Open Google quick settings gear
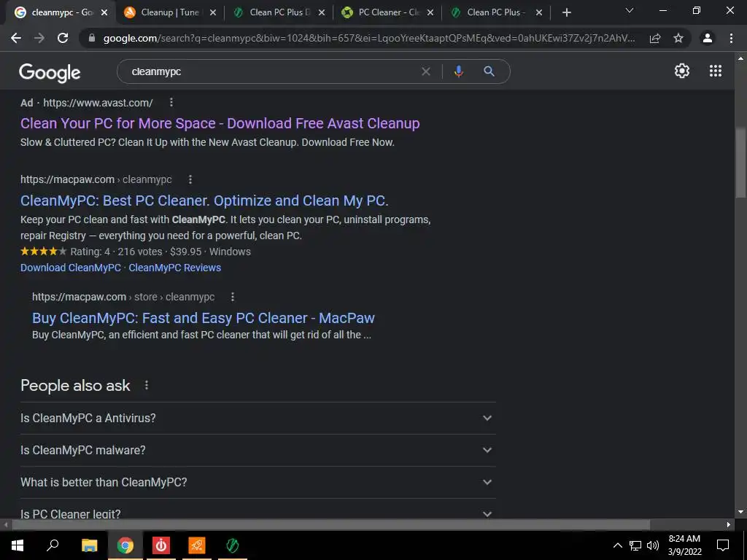 (682, 71)
